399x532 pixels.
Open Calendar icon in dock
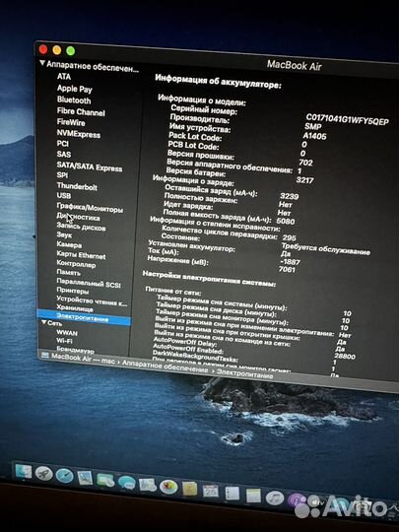coord(211,492)
